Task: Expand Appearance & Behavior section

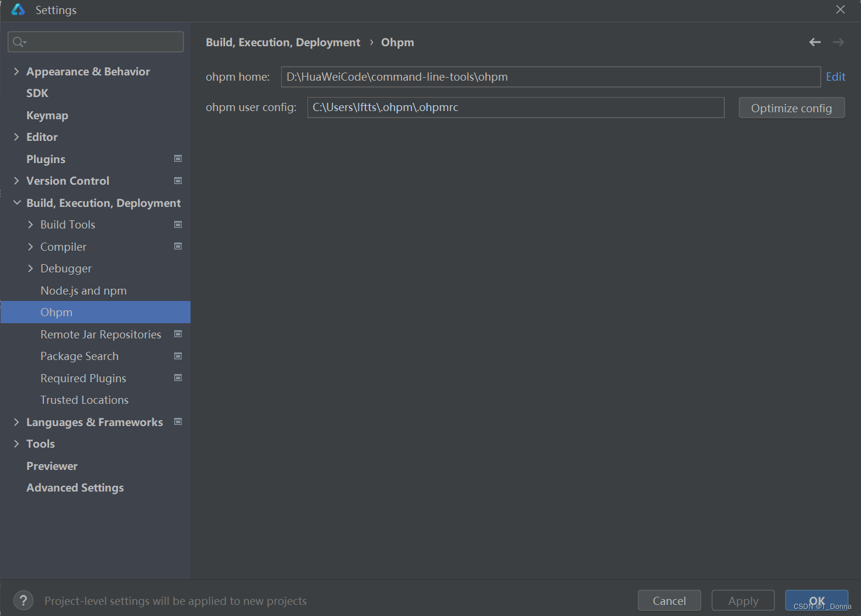Action: point(16,71)
